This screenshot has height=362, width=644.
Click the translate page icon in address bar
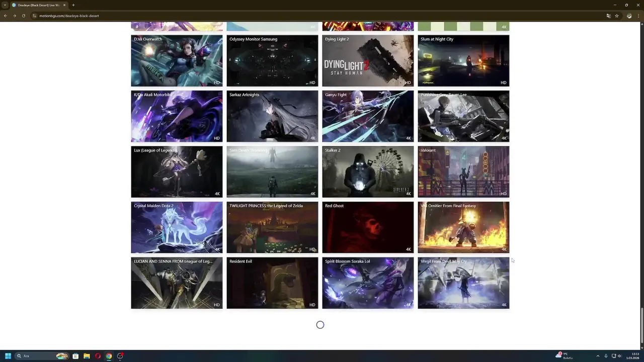(x=608, y=16)
